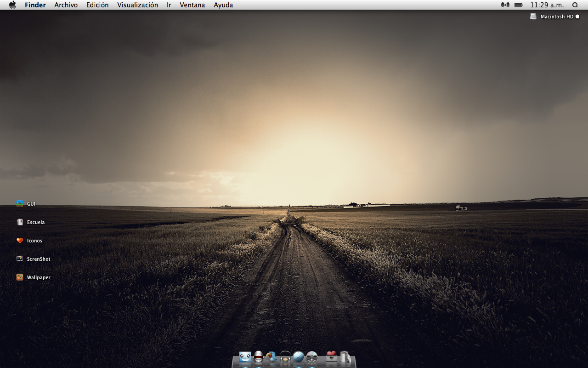This screenshot has width=588, height=368.
Task: Select the GUI folder icon
Action: tap(20, 204)
